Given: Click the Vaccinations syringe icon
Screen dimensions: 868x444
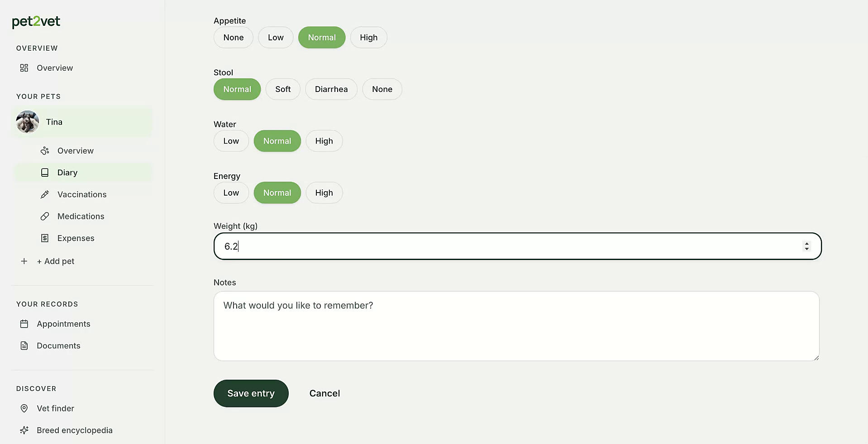Looking at the screenshot, I should pyautogui.click(x=45, y=194).
